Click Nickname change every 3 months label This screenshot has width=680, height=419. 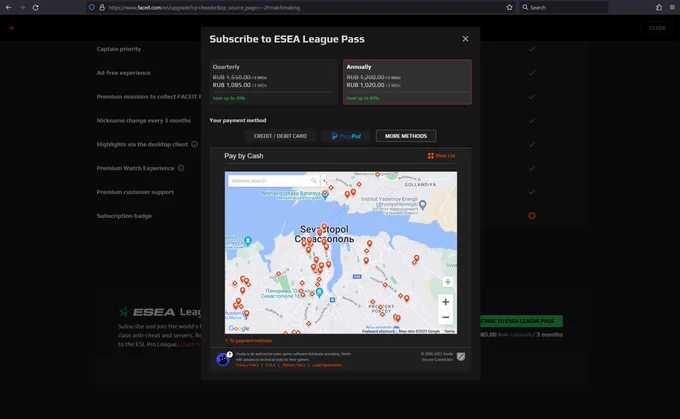pyautogui.click(x=144, y=121)
